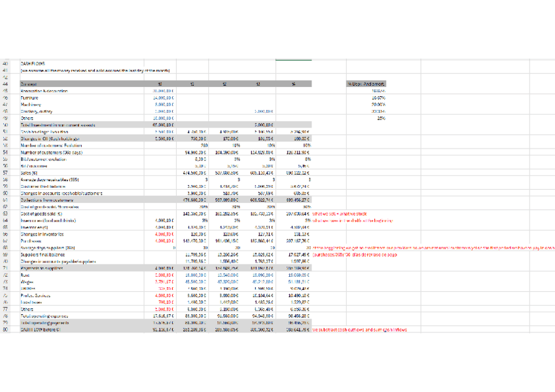Screen dimensions: 555x392
Task: Click the Concept header cell
Action: (x=28, y=84)
